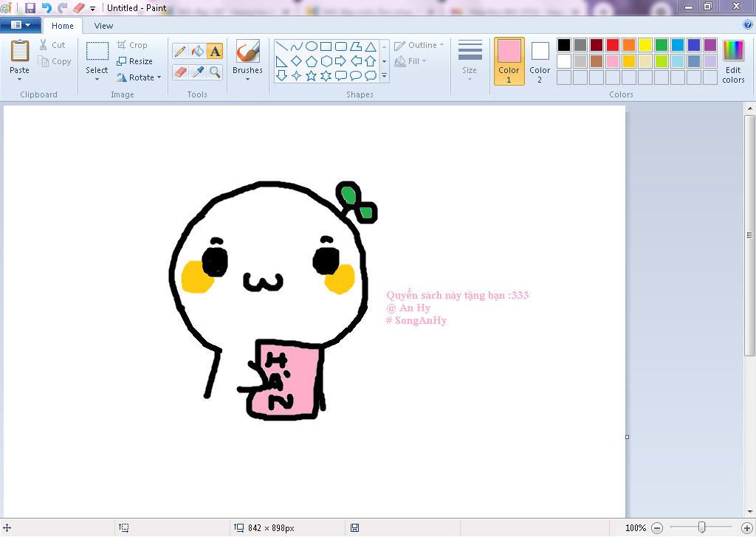This screenshot has height=537, width=756.
Task: Switch to the View tab
Action: click(x=103, y=26)
